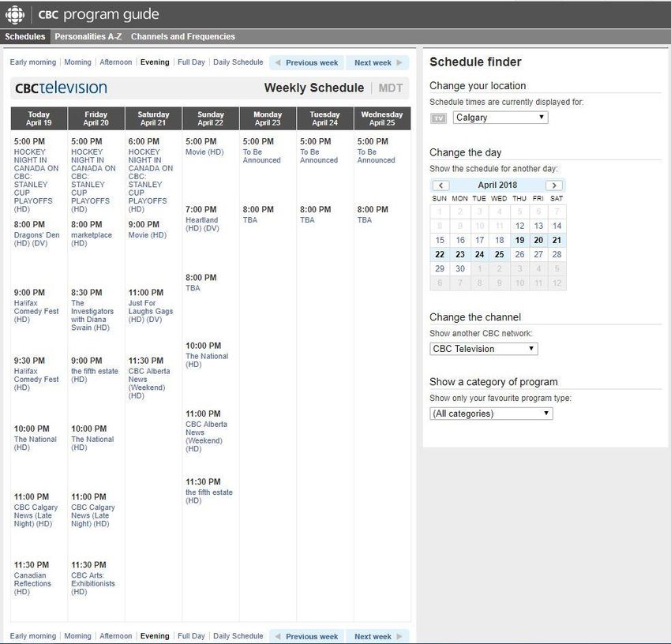Viewport: 671px width, 644px height.
Task: Click the Today April 19 column header
Action: point(39,118)
